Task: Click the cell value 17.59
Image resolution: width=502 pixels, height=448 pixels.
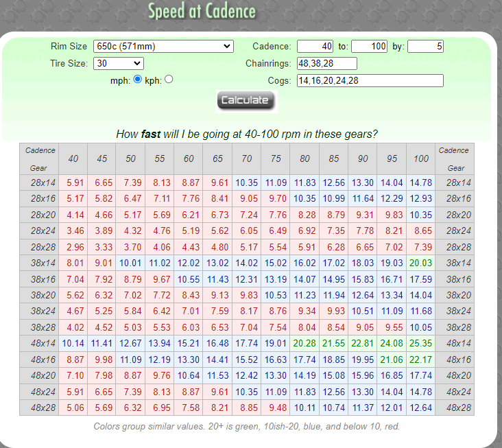Action: click(x=420, y=279)
